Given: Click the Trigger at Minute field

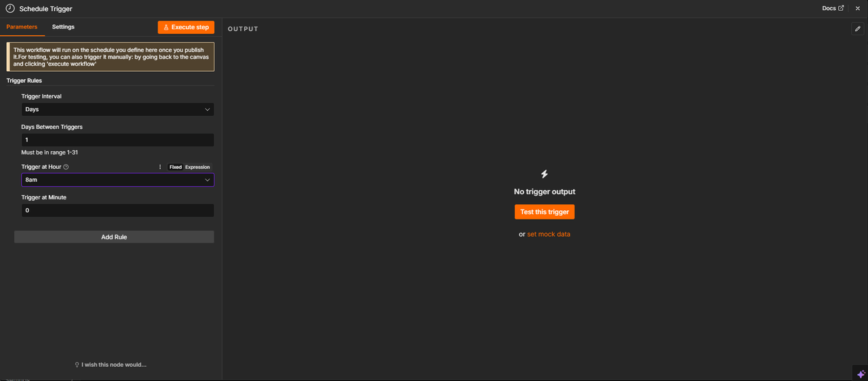Looking at the screenshot, I should coord(117,210).
